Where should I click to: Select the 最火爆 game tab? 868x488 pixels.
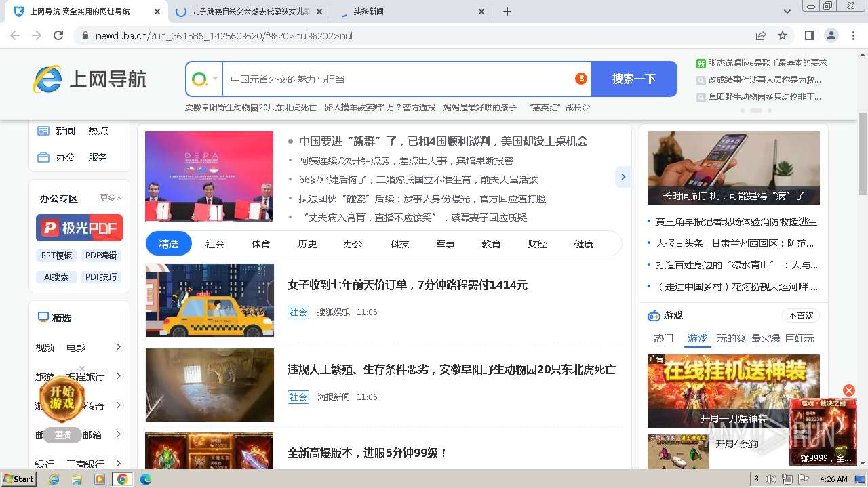point(766,338)
